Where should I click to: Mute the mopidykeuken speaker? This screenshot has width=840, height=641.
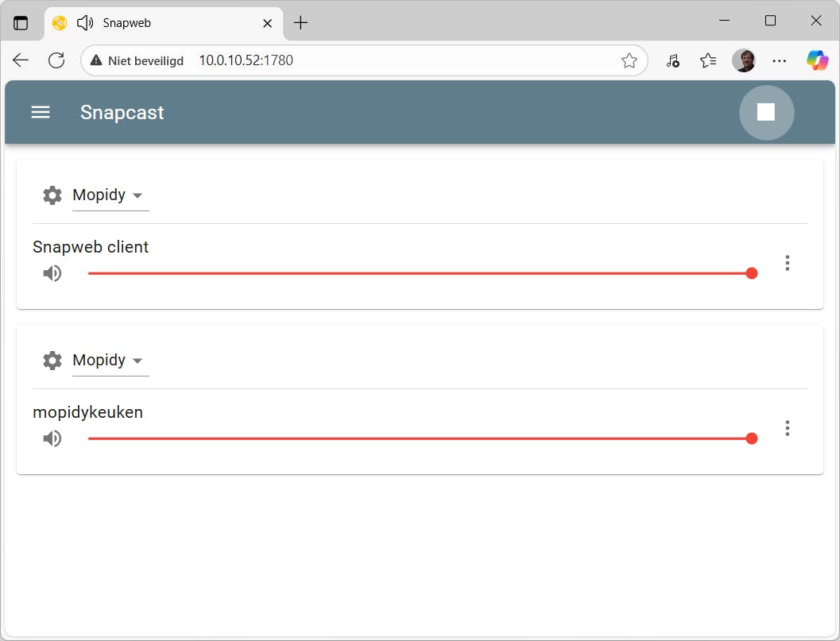[52, 438]
